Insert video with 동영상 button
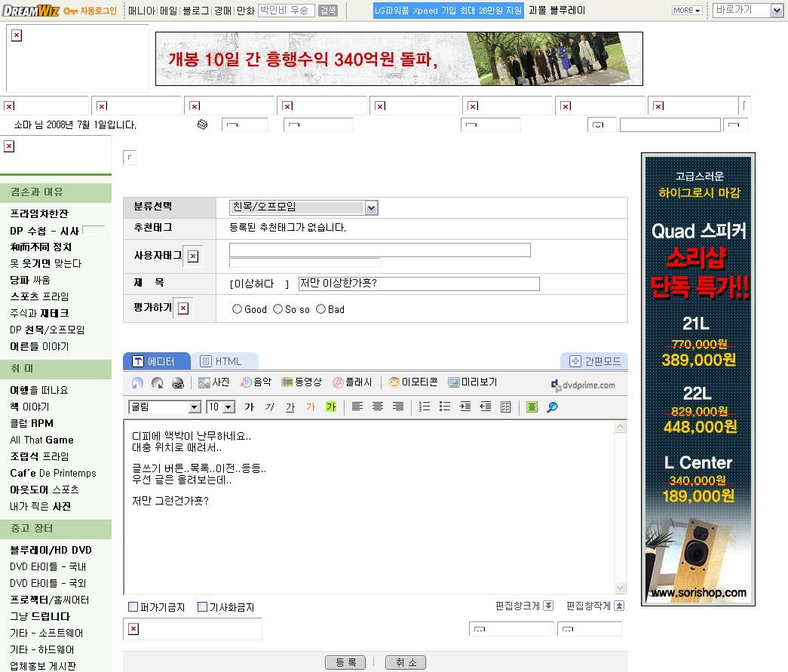The height and width of the screenshot is (672, 788). [301, 383]
